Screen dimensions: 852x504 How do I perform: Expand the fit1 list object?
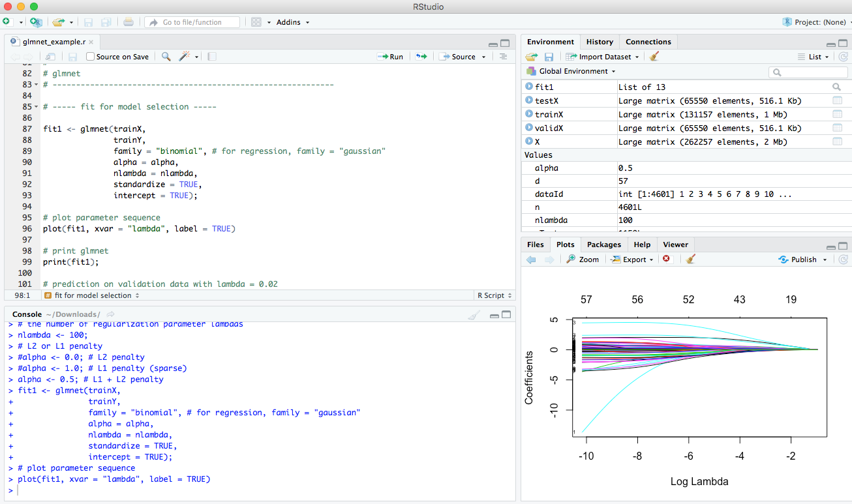pos(529,87)
